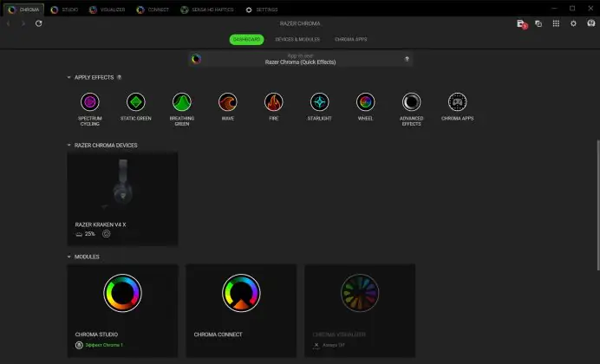Go back with the left arrow

click(x=8, y=23)
